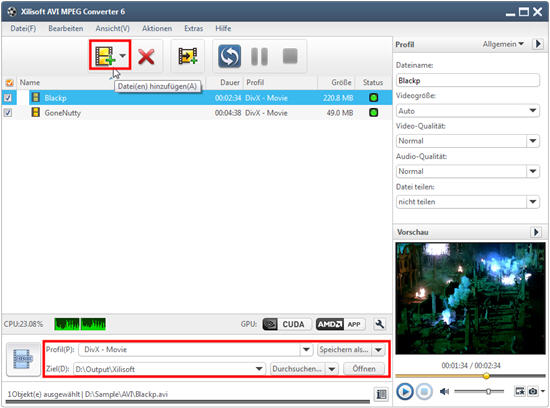The height and width of the screenshot is (408, 550).
Task: Click the preview video thumbnail
Action: pos(470,298)
